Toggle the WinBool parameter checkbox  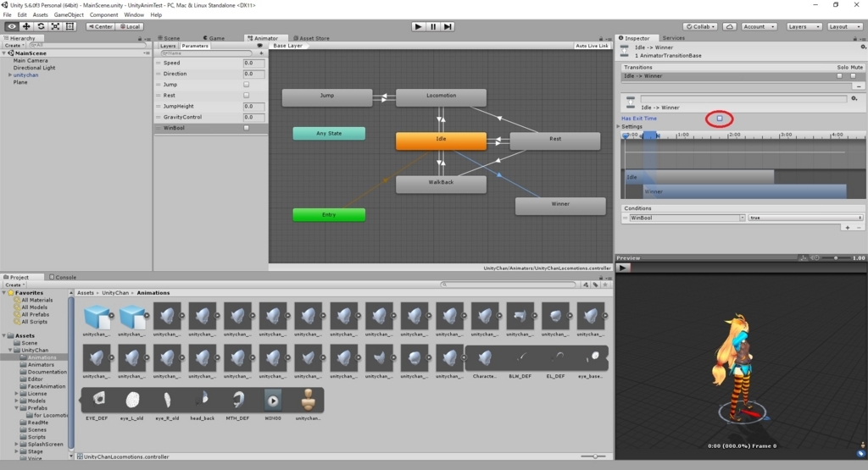coord(247,128)
